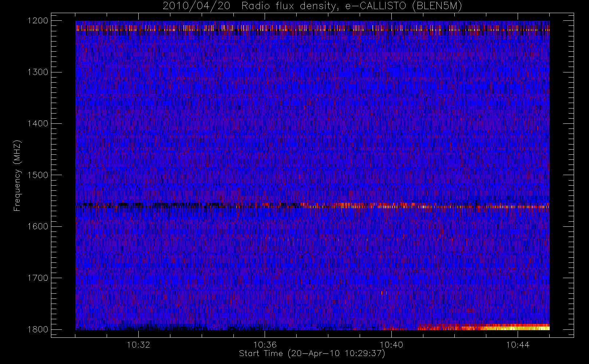This screenshot has height=364, width=589.
Task: Click the 10:32 time tick label
Action: pos(138,345)
